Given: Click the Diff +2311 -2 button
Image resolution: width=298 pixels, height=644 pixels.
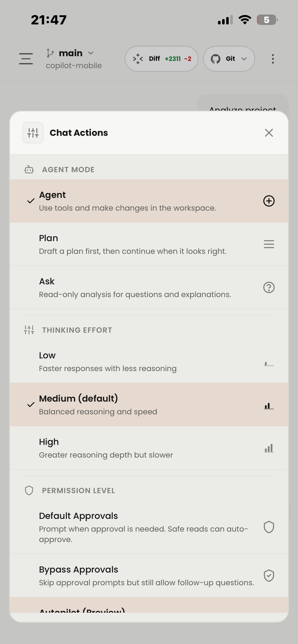Looking at the screenshot, I should 161,58.
